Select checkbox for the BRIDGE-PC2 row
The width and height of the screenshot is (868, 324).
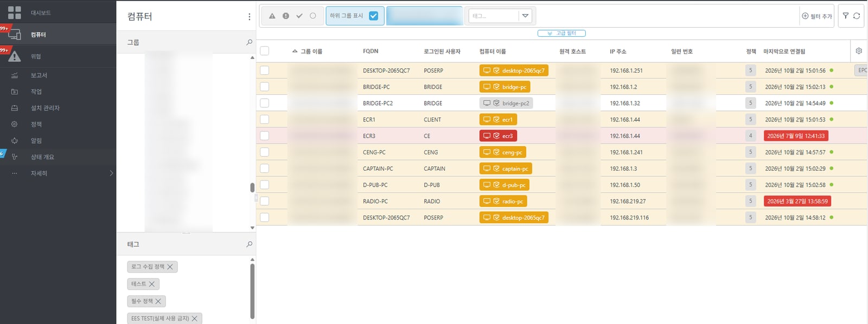click(265, 103)
